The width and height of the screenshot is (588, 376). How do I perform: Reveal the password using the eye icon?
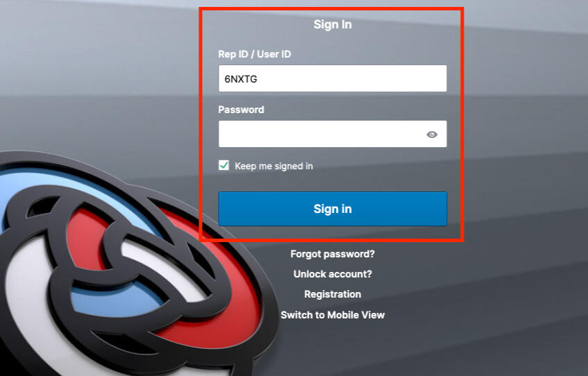432,134
